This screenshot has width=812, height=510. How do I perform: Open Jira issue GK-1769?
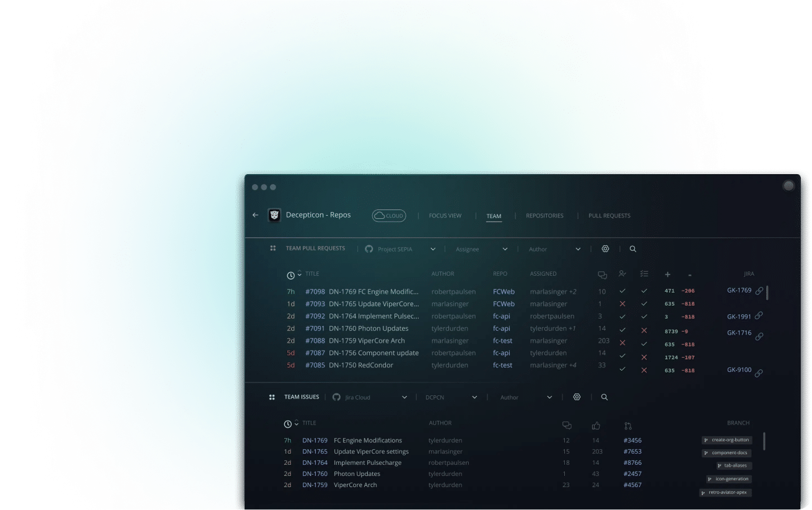point(748,290)
